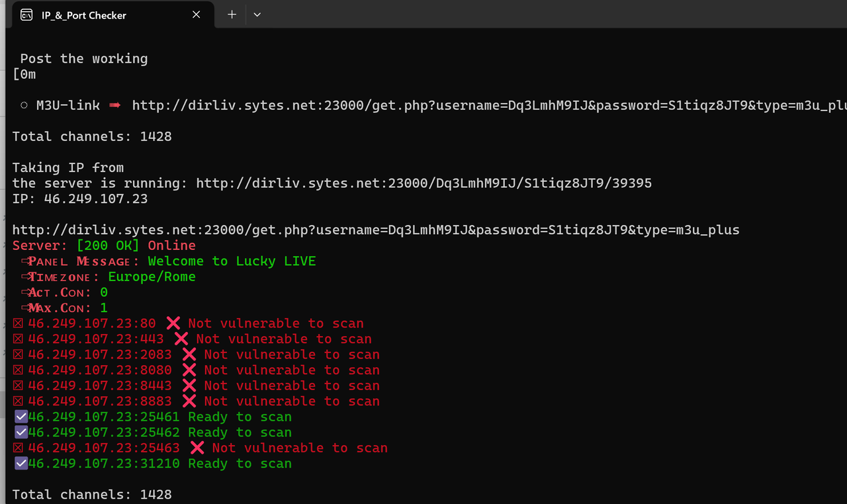Click "46.249.107.23:31210 Ready to scan" text
Viewport: 847px width, 504px height.
160,464
